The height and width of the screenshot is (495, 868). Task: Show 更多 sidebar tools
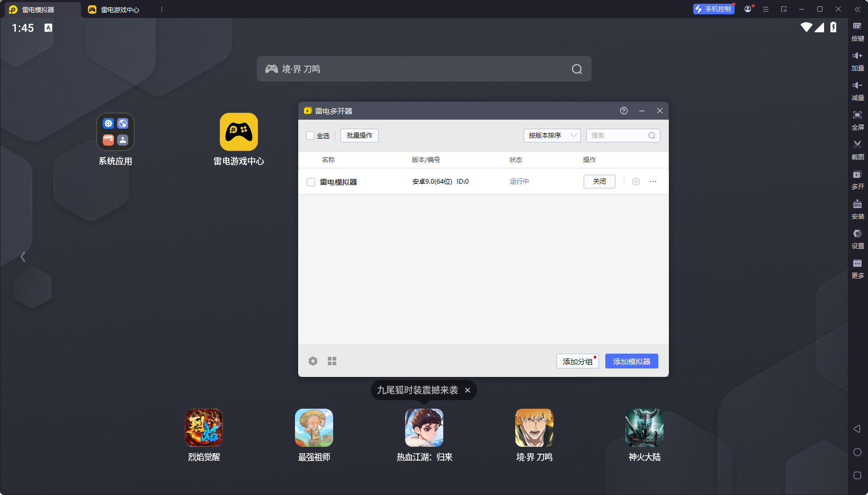tap(857, 268)
